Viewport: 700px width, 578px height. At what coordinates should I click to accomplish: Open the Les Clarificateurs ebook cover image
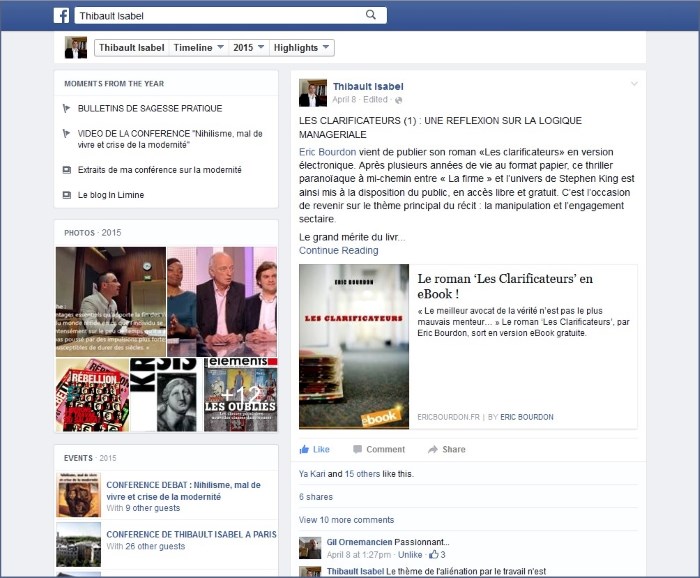point(354,347)
